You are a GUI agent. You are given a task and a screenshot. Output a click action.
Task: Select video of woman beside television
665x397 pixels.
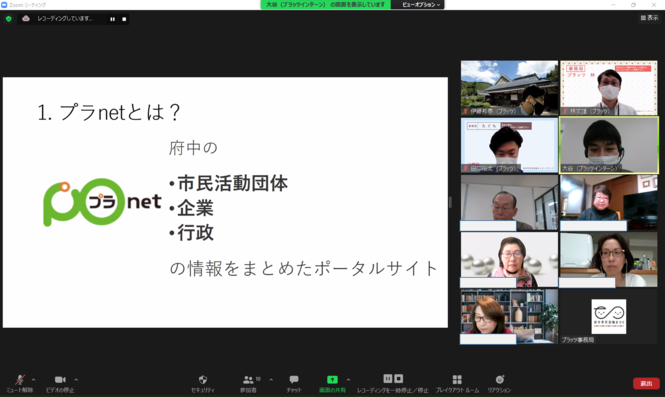pos(609,202)
